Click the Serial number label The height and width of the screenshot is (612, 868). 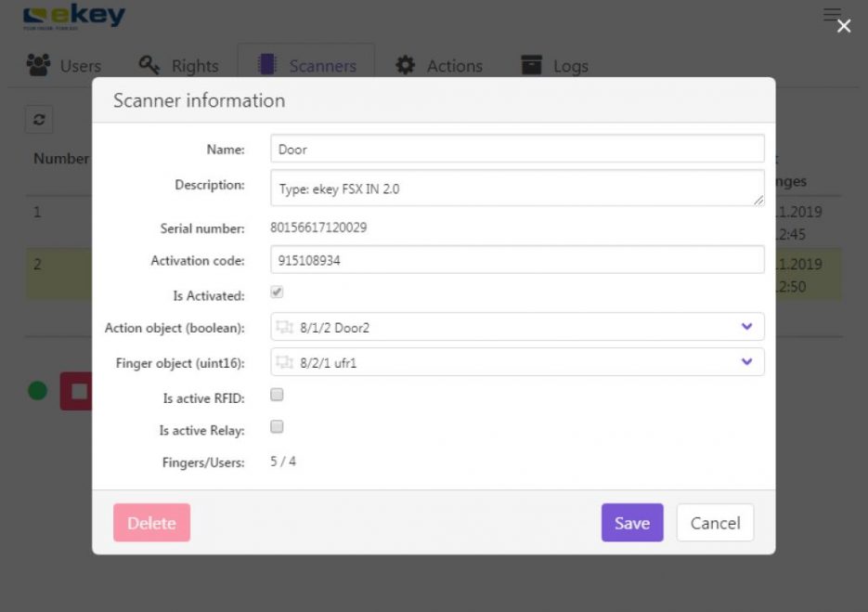pos(202,228)
